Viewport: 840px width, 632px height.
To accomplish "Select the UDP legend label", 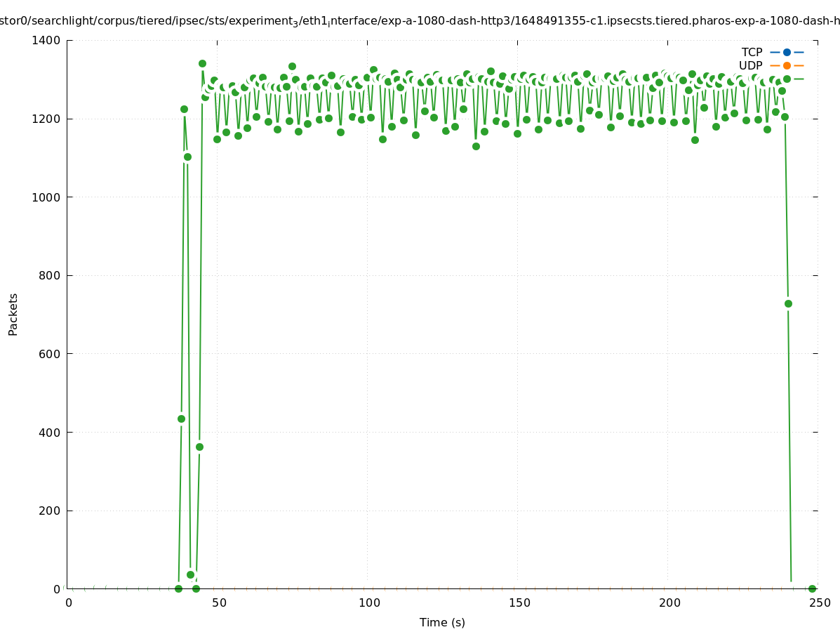I will point(750,65).
